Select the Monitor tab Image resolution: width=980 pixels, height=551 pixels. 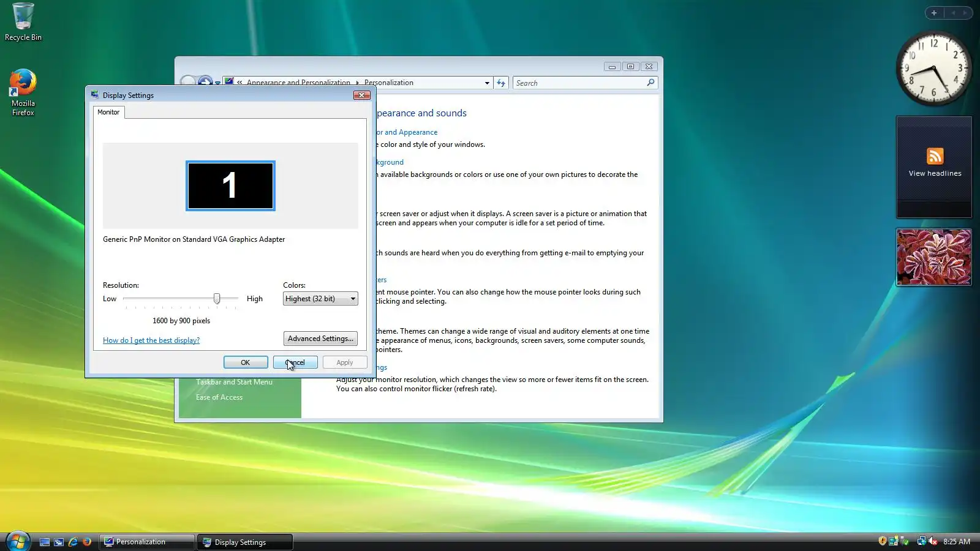pos(108,112)
